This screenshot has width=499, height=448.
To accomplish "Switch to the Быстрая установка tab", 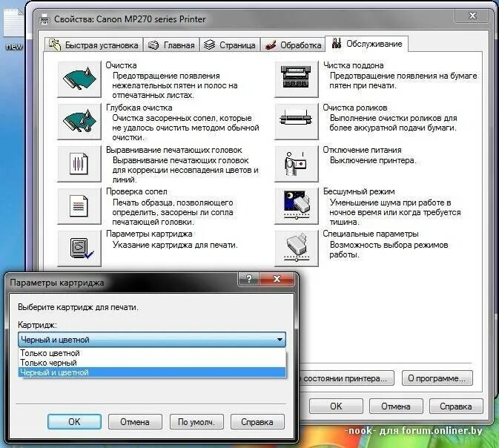I will click(94, 45).
